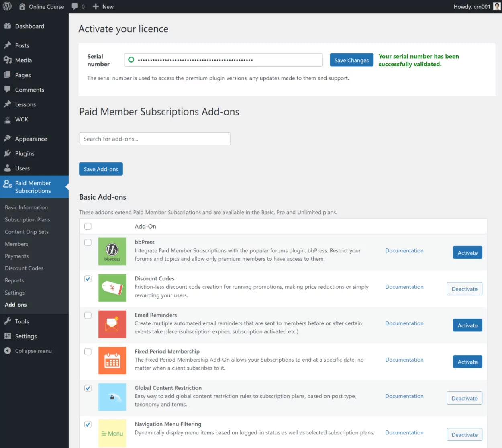Click the user avatar beside Howdy, crn001
Viewport: 502px width, 448px height.
coord(497,6)
